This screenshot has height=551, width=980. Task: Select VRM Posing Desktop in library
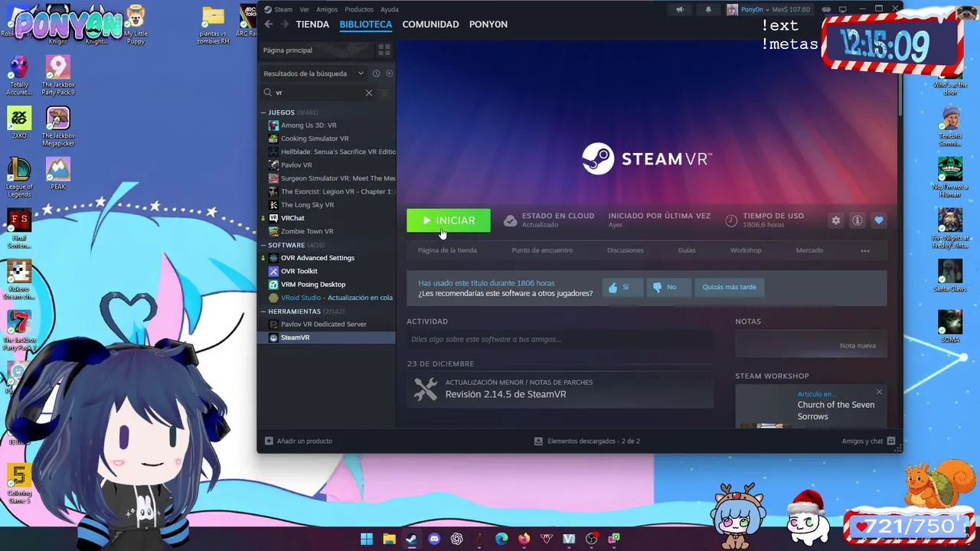(327, 285)
